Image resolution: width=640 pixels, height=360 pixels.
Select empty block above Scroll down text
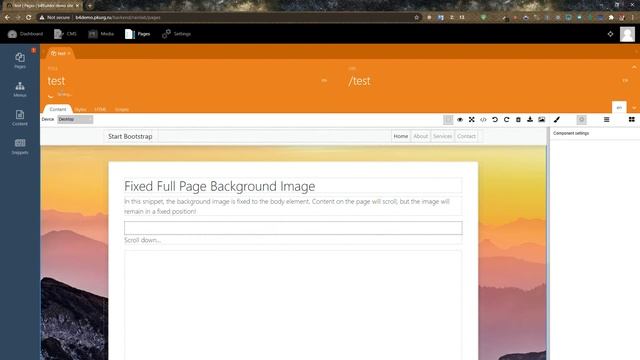(293, 228)
